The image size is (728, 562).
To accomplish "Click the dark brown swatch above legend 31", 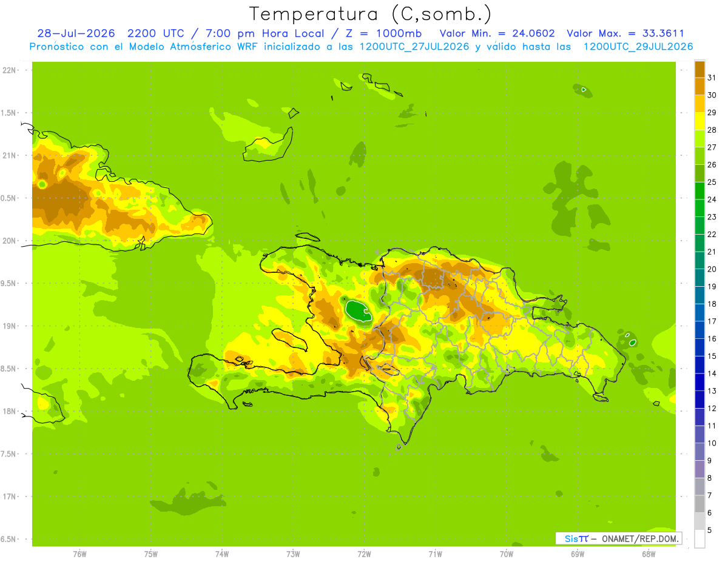I will 699,69.
